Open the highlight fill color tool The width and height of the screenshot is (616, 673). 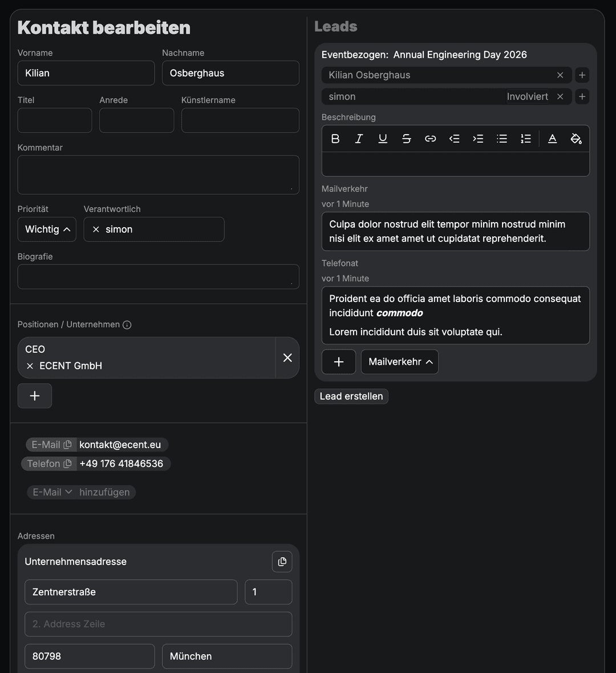576,139
